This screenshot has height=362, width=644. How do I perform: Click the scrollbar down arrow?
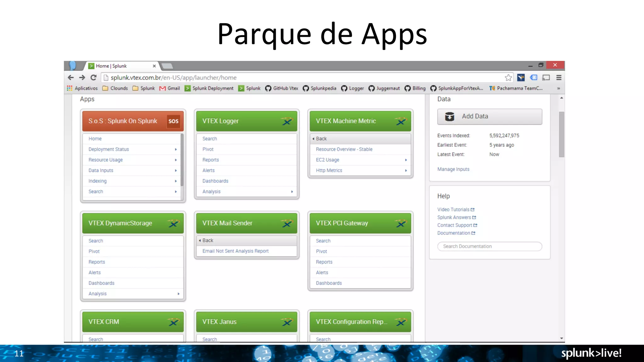point(561,338)
